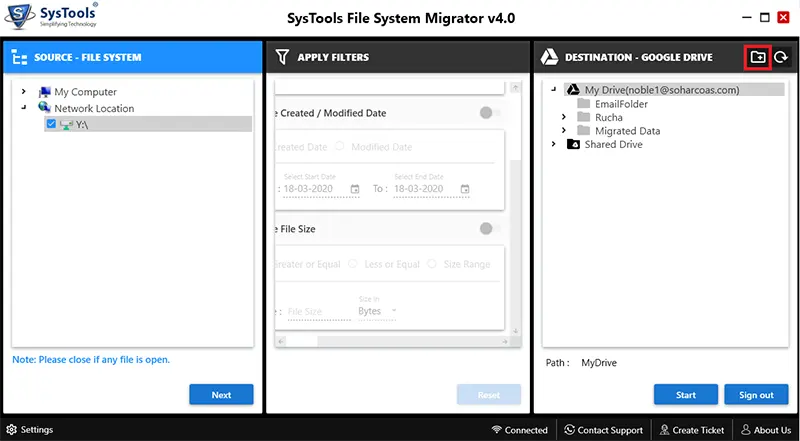Click the SysTools logo
800x441 pixels.
click(50, 16)
